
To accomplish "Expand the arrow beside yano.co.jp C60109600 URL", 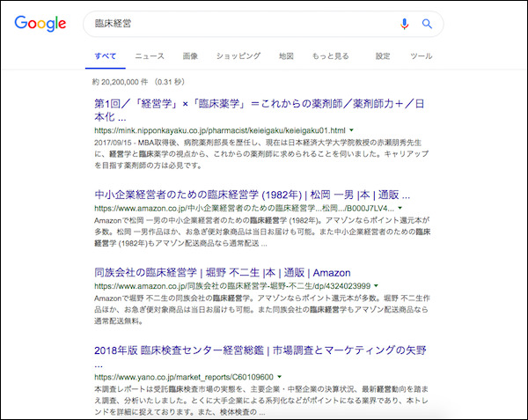I will click(280, 377).
